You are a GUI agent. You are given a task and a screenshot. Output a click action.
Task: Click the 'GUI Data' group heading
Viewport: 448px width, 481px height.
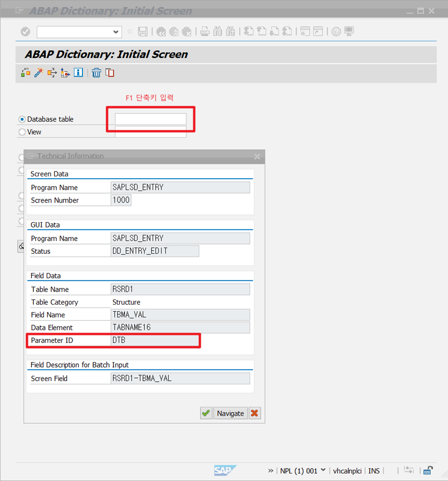click(45, 225)
